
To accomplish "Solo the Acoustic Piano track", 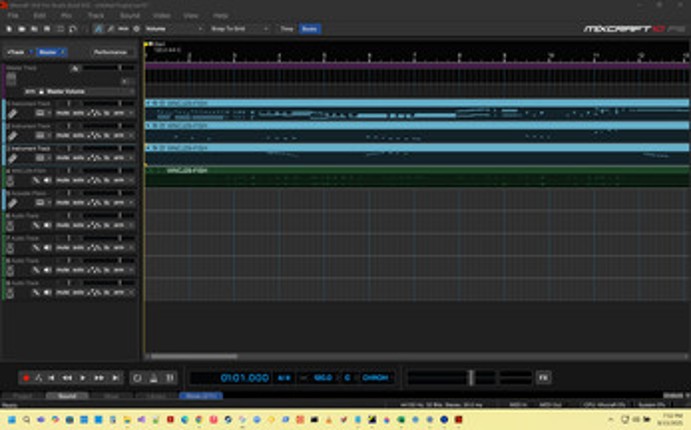I will pos(78,203).
